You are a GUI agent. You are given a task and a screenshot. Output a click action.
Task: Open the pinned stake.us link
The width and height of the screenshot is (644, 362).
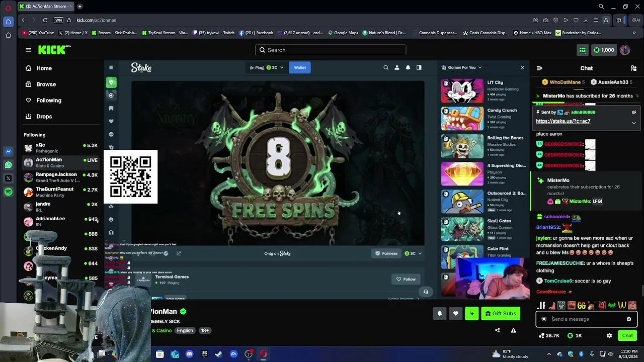563,121
